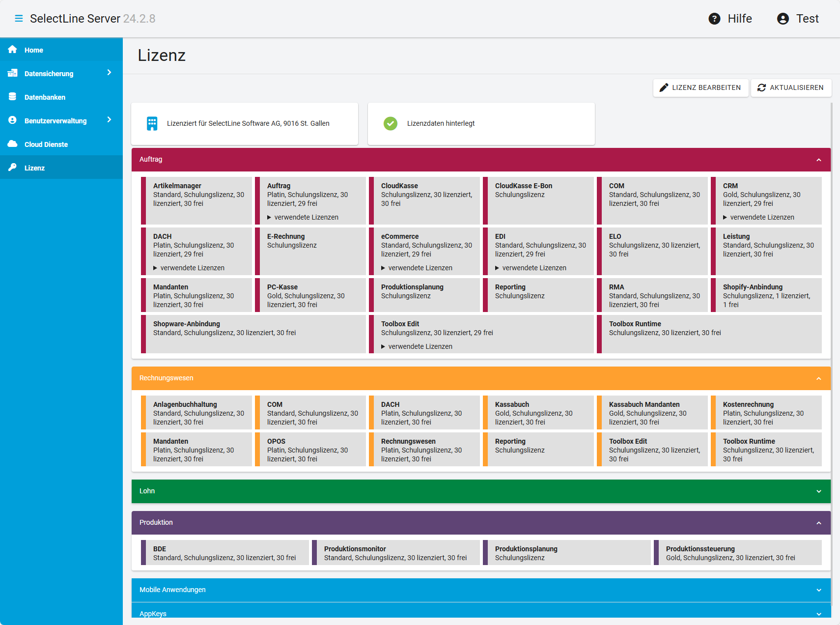Click the Lizenz key icon
The width and height of the screenshot is (840, 625).
(13, 168)
